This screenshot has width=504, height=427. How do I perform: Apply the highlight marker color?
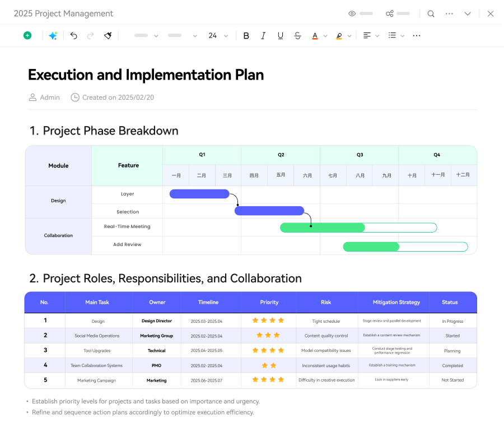(339, 36)
